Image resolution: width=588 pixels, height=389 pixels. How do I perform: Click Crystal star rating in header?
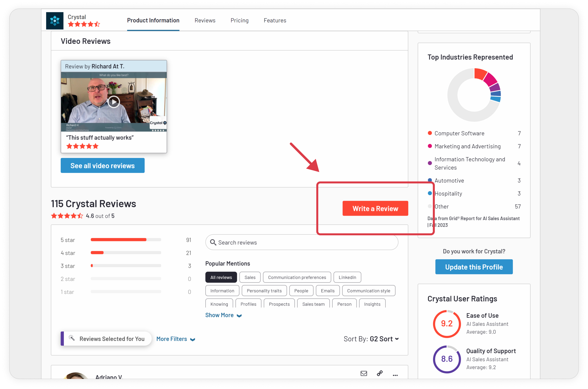(x=84, y=24)
